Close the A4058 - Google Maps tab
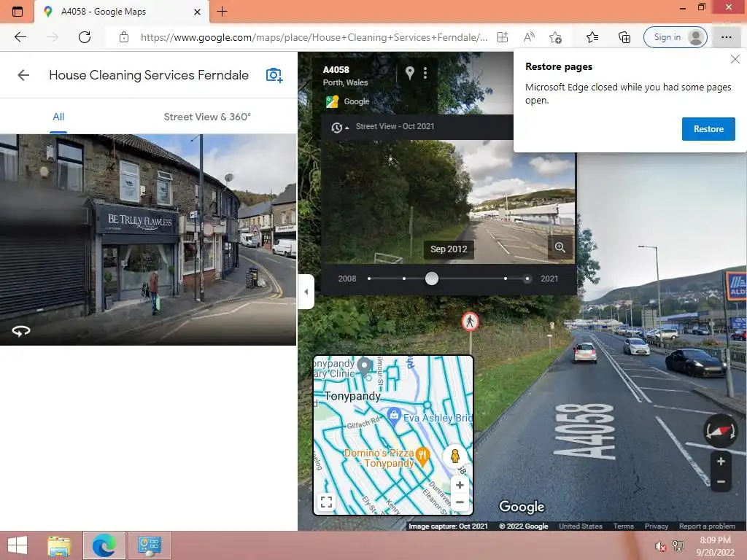The image size is (747, 560). (197, 12)
